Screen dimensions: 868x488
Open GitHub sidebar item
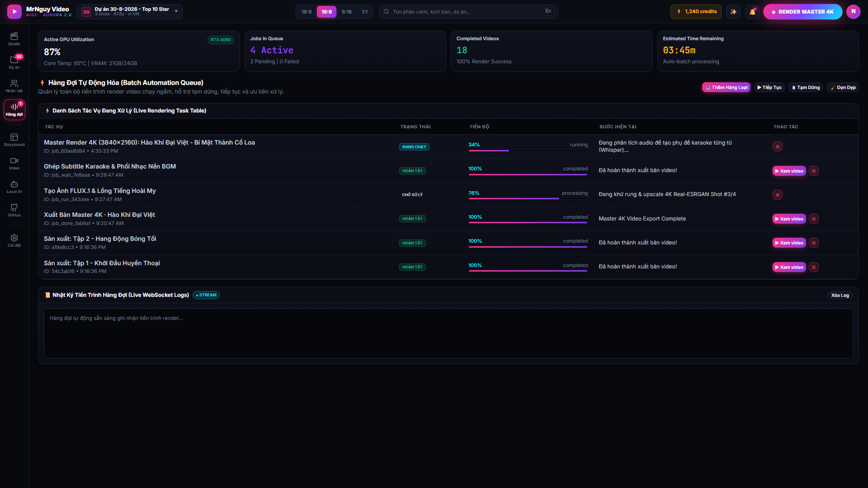(x=14, y=210)
